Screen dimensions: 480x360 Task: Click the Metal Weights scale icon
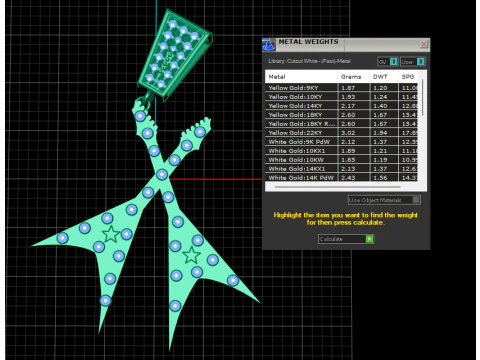(x=269, y=45)
